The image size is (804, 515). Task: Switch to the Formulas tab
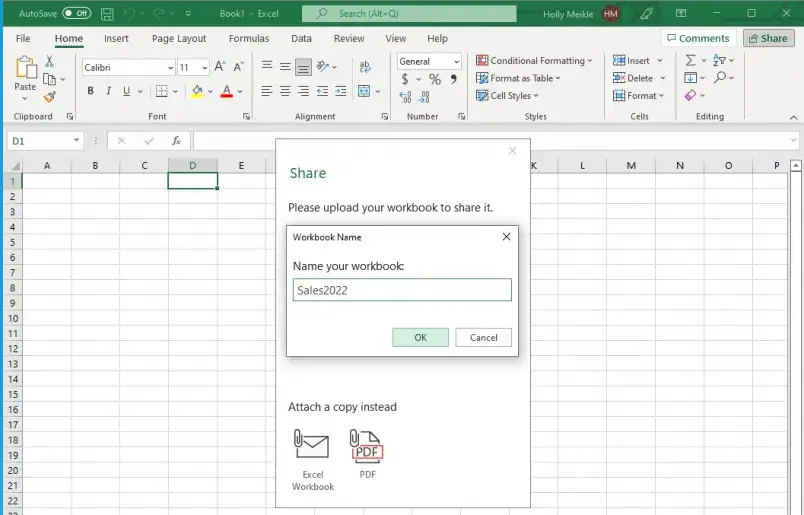pyautogui.click(x=248, y=39)
